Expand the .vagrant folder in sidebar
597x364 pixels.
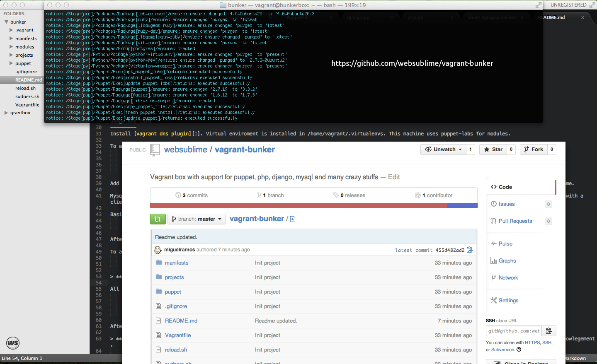click(x=11, y=30)
